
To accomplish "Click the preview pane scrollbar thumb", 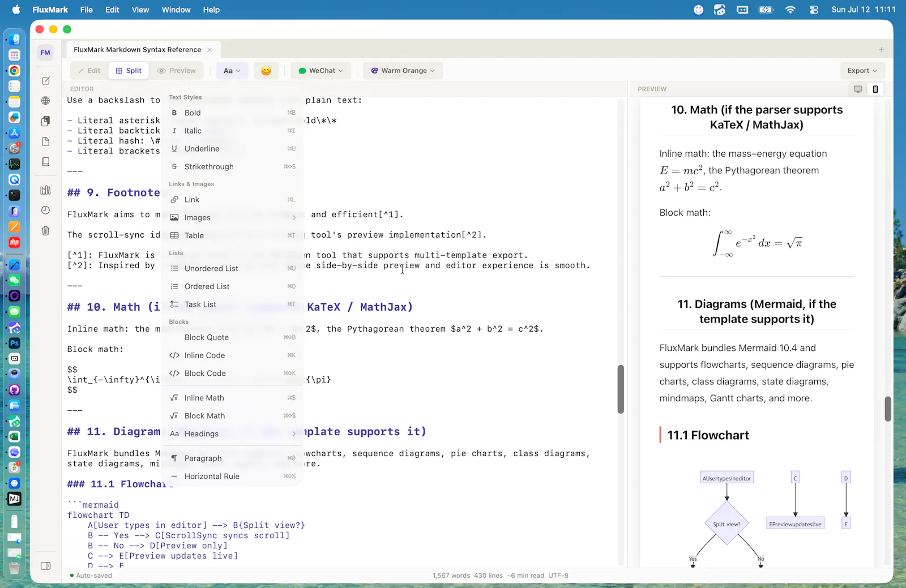I will pyautogui.click(x=888, y=409).
